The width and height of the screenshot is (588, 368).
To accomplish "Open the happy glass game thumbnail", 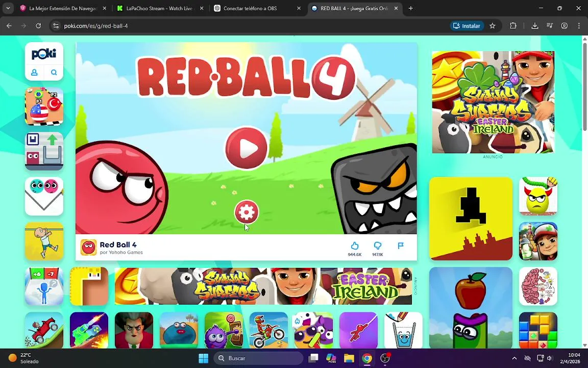I will click(404, 330).
